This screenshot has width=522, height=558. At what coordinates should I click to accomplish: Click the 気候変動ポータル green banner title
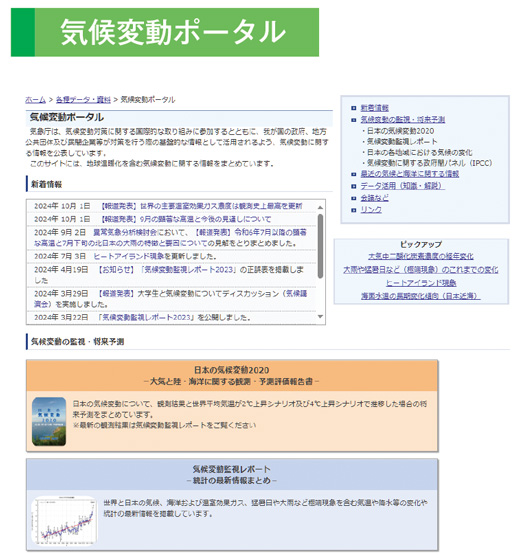(x=173, y=32)
